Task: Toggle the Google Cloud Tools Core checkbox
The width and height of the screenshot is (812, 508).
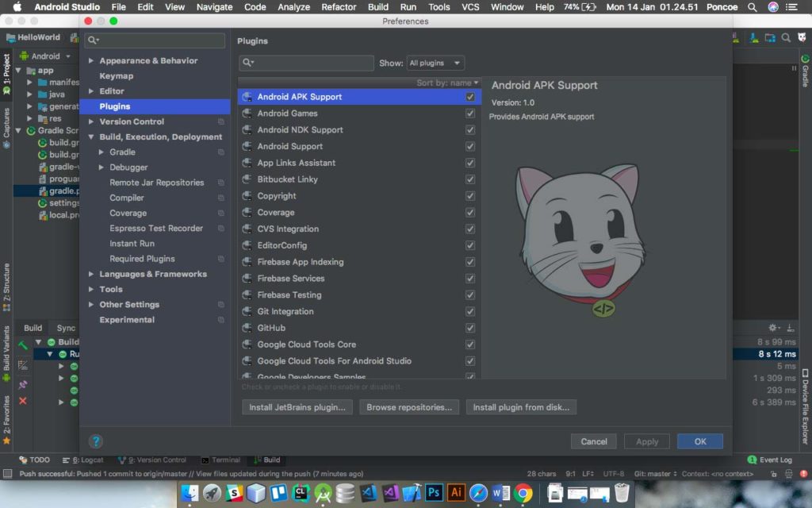Action: 470,344
